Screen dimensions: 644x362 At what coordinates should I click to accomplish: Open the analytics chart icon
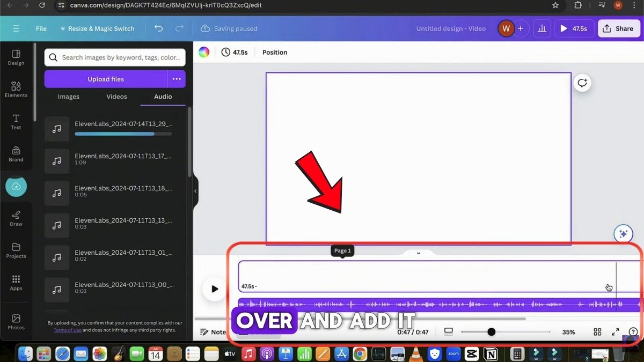click(x=542, y=28)
